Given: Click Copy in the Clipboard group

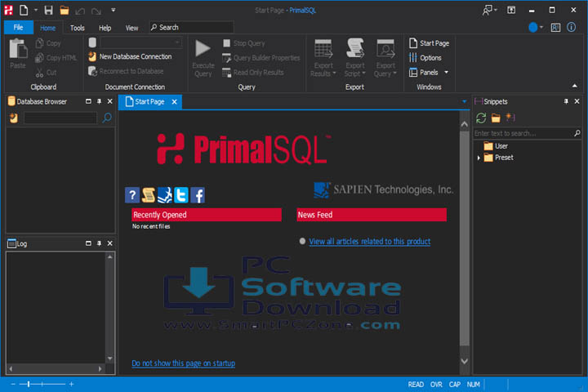Looking at the screenshot, I should 48,43.
